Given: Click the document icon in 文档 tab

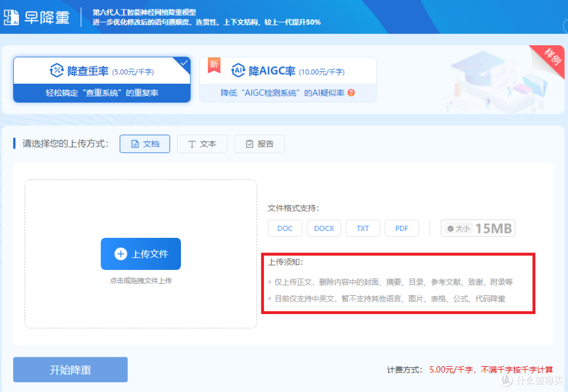Looking at the screenshot, I should pos(135,144).
